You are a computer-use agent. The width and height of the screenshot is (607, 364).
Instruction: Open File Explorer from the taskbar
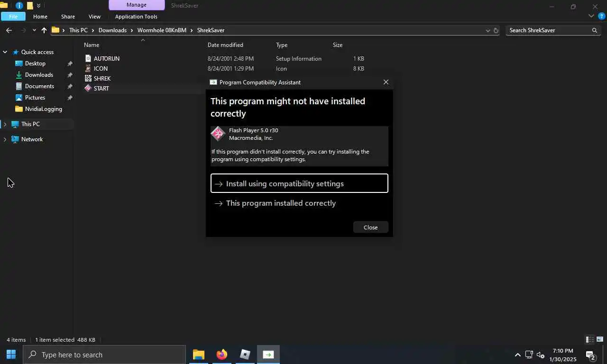coord(198,355)
